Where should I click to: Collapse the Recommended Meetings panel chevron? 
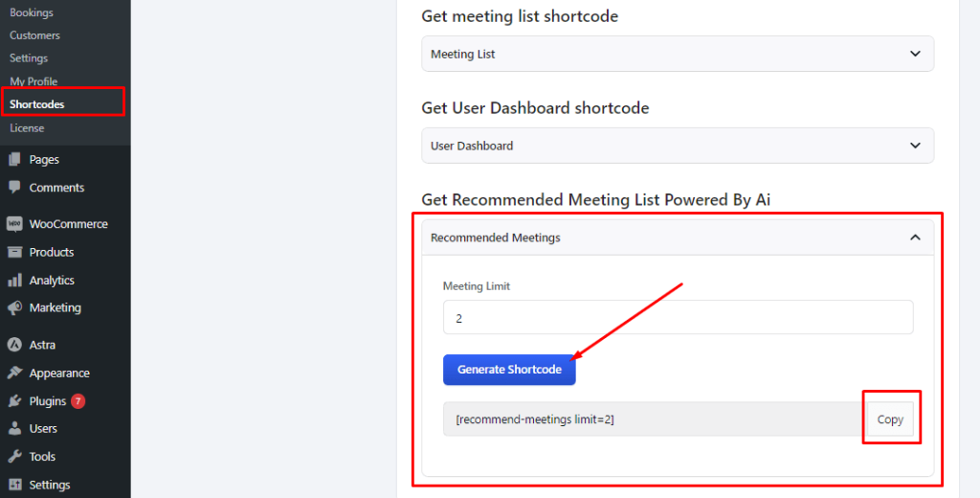pyautogui.click(x=915, y=238)
